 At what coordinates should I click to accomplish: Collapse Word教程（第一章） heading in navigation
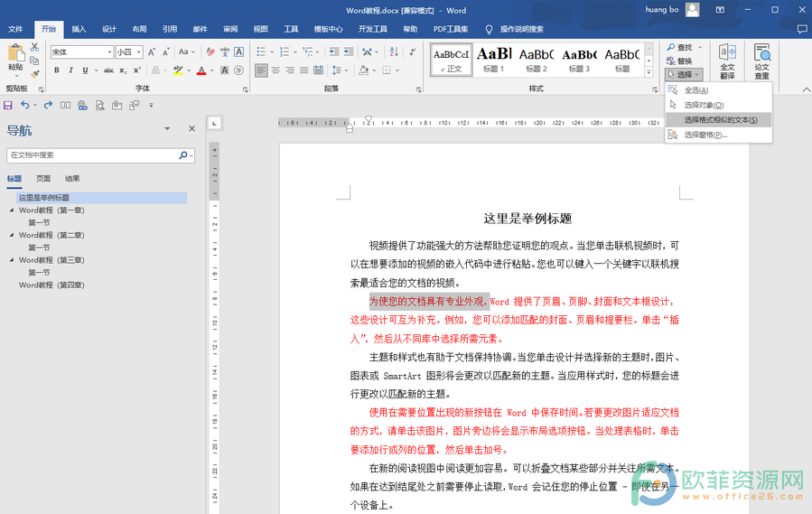click(x=12, y=210)
